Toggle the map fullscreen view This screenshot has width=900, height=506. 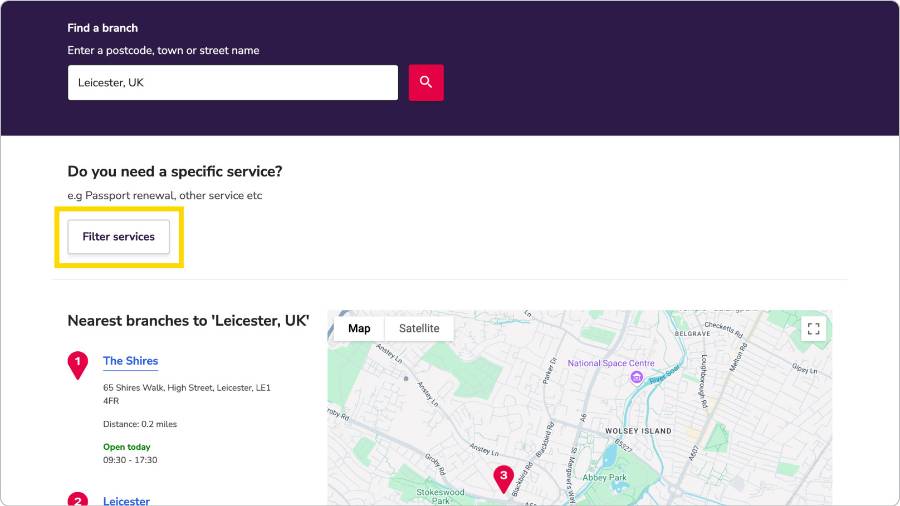coord(813,328)
